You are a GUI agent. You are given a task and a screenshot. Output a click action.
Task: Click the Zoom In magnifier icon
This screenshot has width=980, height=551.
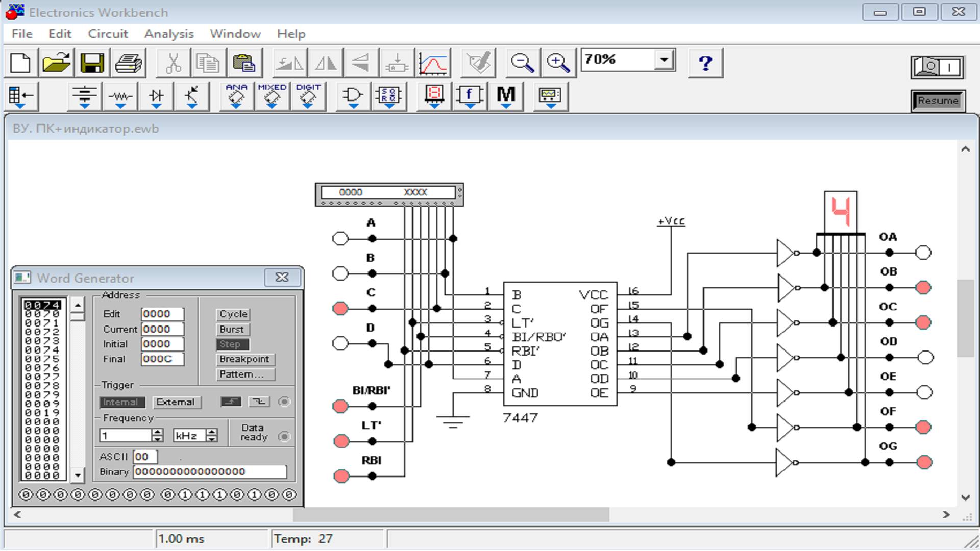[558, 63]
